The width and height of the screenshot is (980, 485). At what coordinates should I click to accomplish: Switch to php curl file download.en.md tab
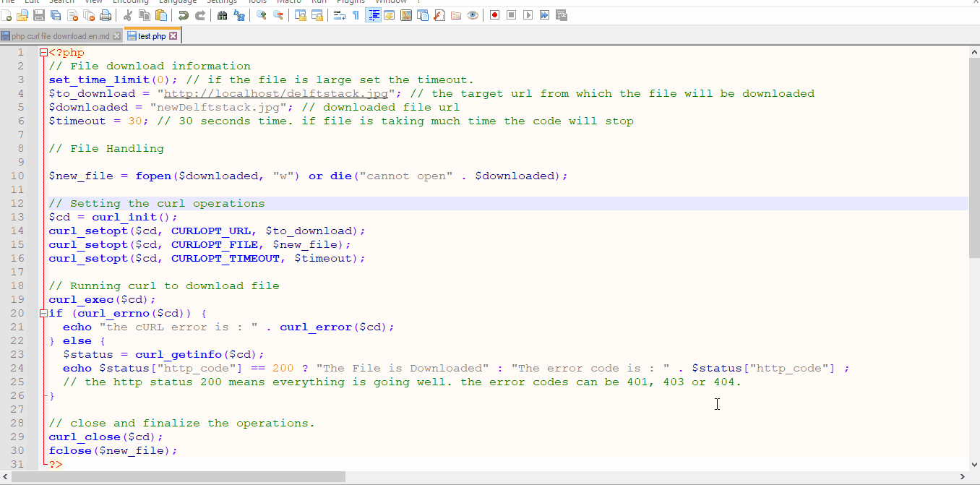pyautogui.click(x=61, y=35)
